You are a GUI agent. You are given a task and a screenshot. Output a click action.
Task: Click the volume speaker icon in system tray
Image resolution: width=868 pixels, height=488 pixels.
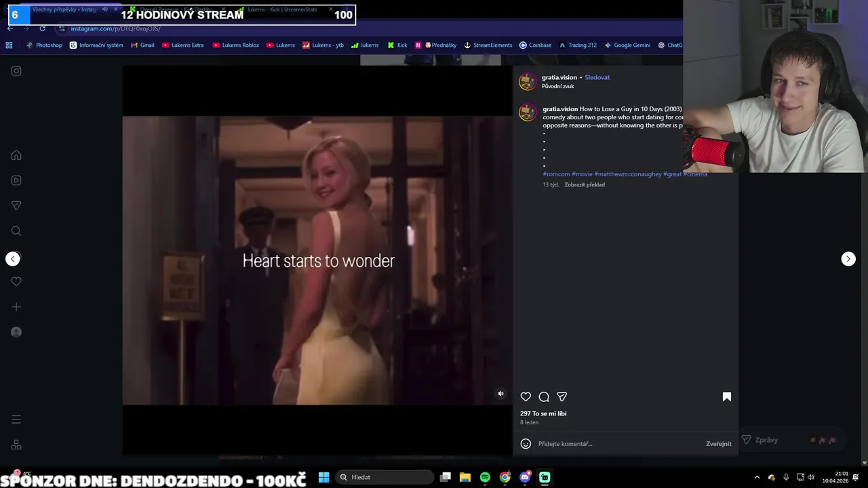[x=811, y=477]
